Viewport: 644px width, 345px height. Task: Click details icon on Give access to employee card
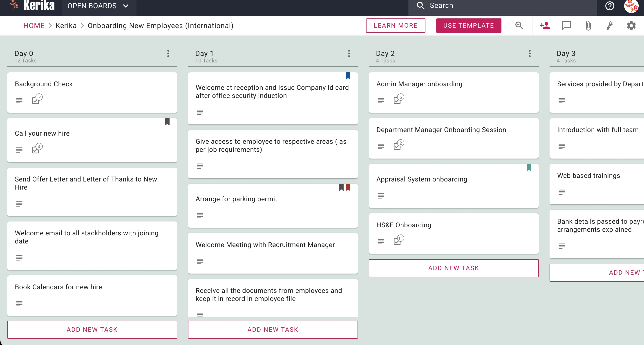(x=200, y=166)
